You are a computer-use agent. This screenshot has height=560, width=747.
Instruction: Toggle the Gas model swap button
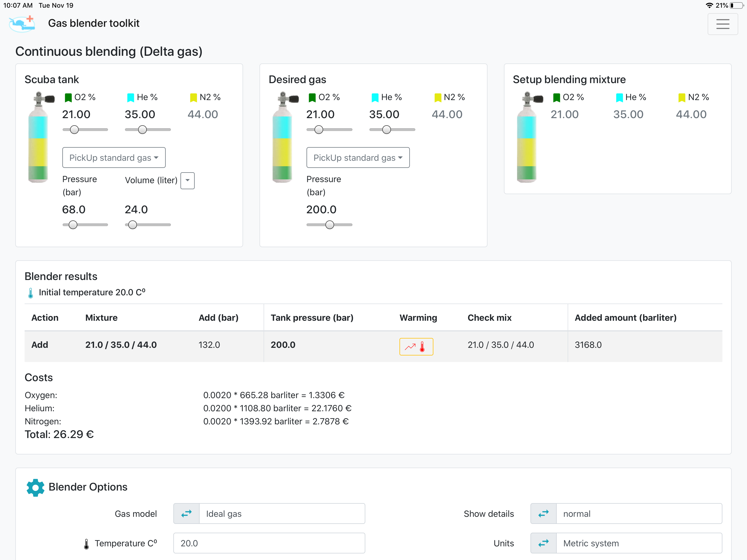(186, 514)
